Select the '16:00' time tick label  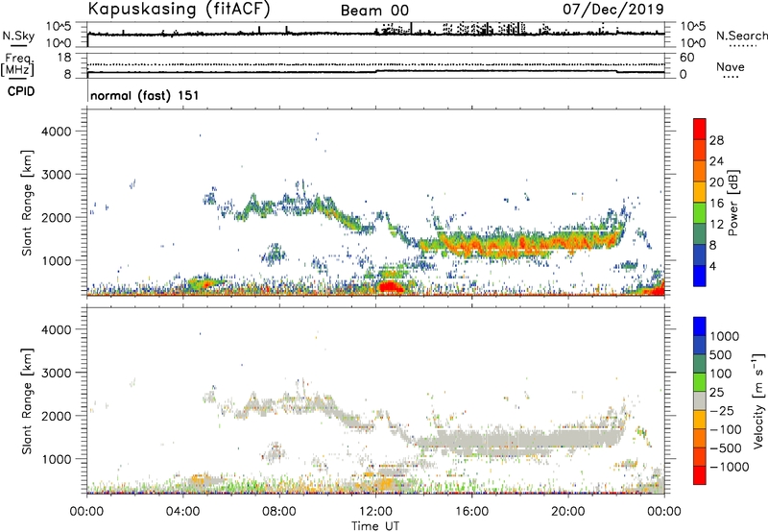[471, 512]
